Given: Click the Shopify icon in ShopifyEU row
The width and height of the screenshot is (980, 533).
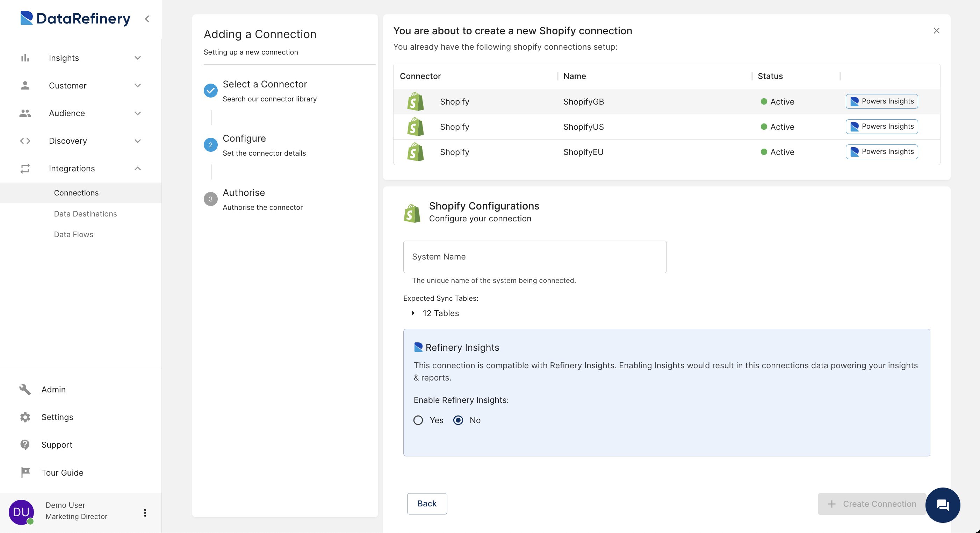Looking at the screenshot, I should coord(416,152).
